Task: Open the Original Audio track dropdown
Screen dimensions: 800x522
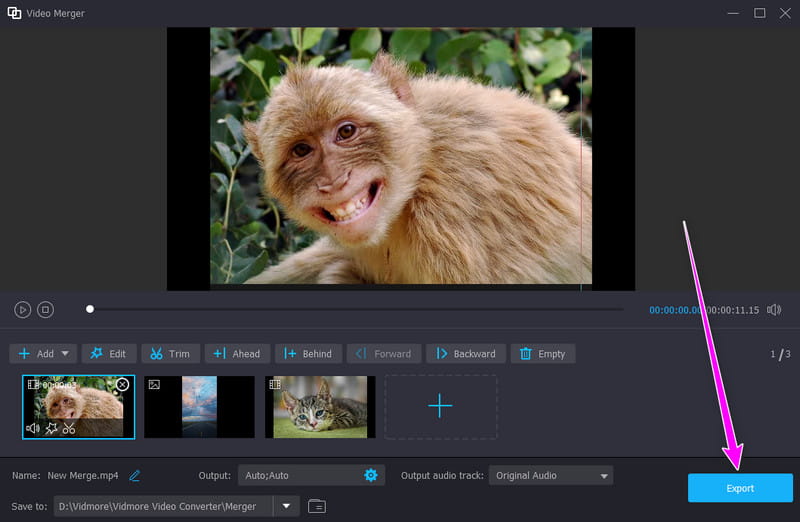Action: pos(551,476)
